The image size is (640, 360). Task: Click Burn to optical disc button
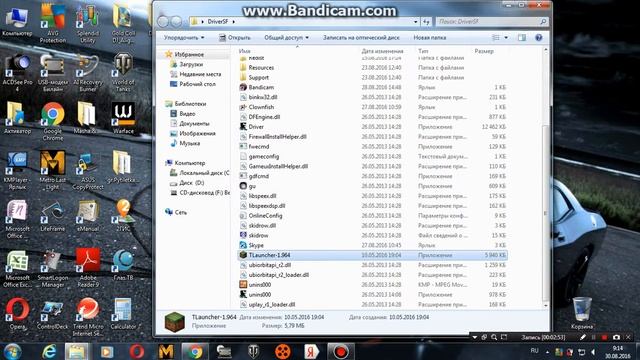[x=361, y=38]
